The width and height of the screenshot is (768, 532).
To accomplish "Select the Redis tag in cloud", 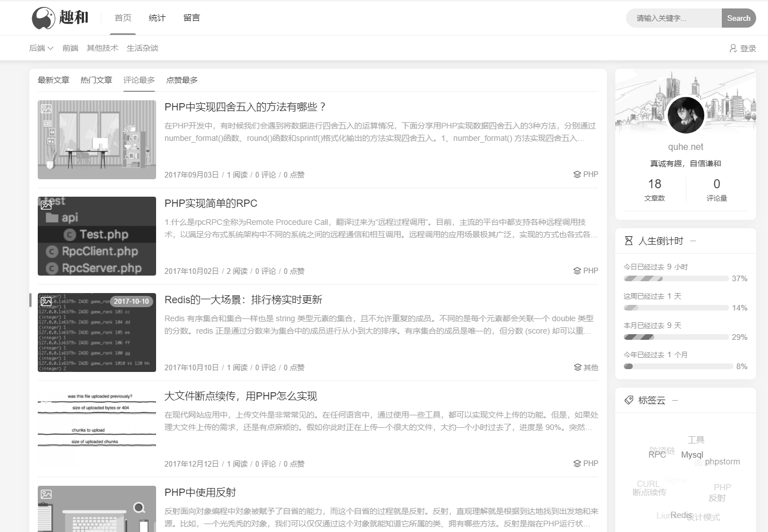I will 681,515.
